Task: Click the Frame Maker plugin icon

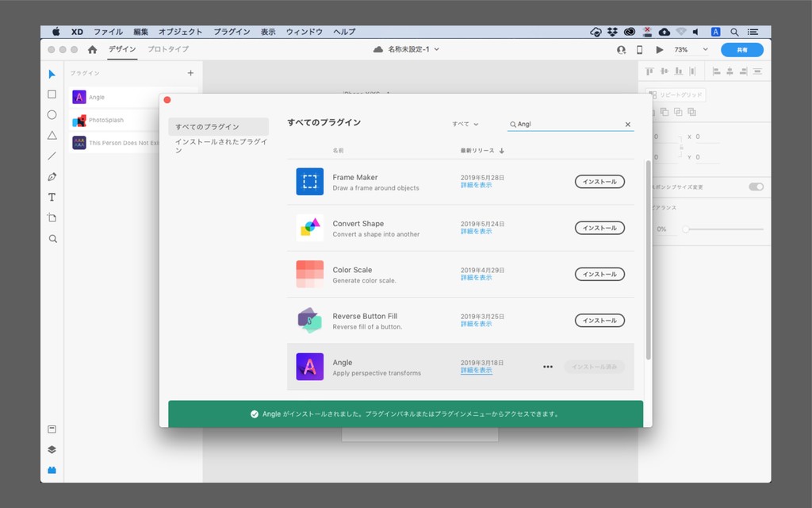Action: 310,182
